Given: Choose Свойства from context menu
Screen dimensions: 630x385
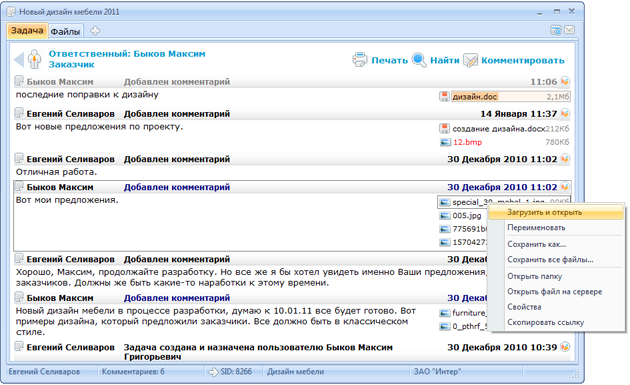Looking at the screenshot, I should click(x=556, y=307).
